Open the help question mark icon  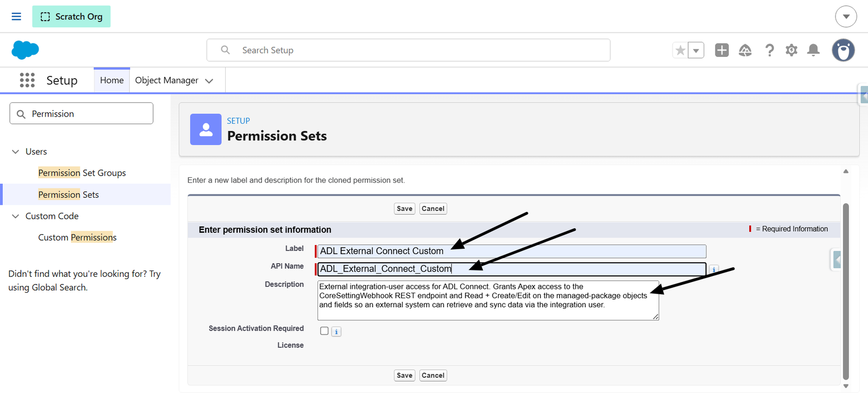[769, 50]
